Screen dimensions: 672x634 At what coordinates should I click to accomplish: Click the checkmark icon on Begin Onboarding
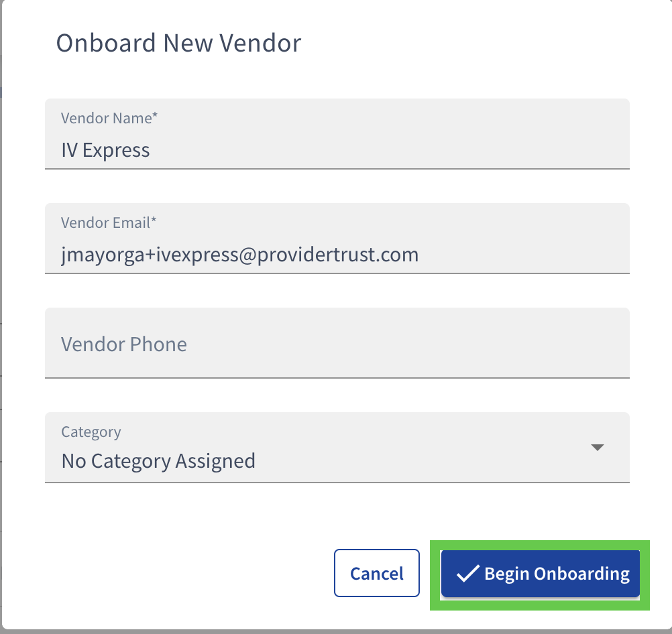467,574
